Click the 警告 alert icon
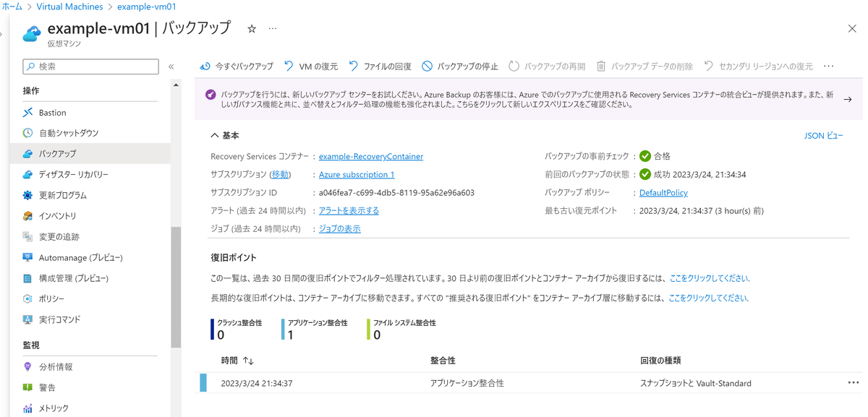 point(27,387)
